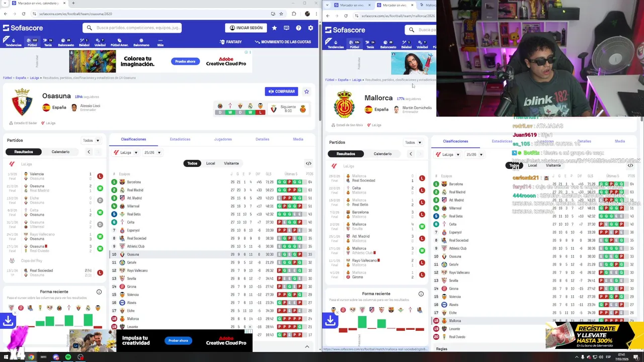Select Baloncesto sport icon in Osasuna window
This screenshot has width=644, height=362.
66,42
